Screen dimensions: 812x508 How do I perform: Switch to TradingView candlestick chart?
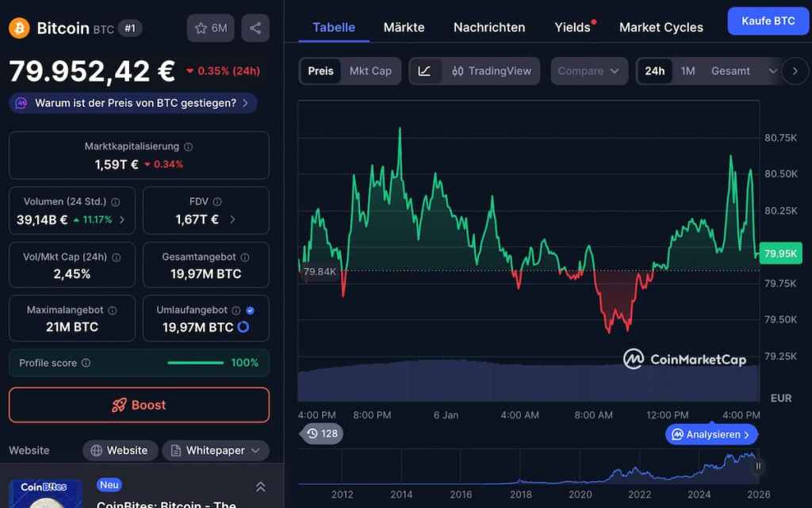point(492,71)
